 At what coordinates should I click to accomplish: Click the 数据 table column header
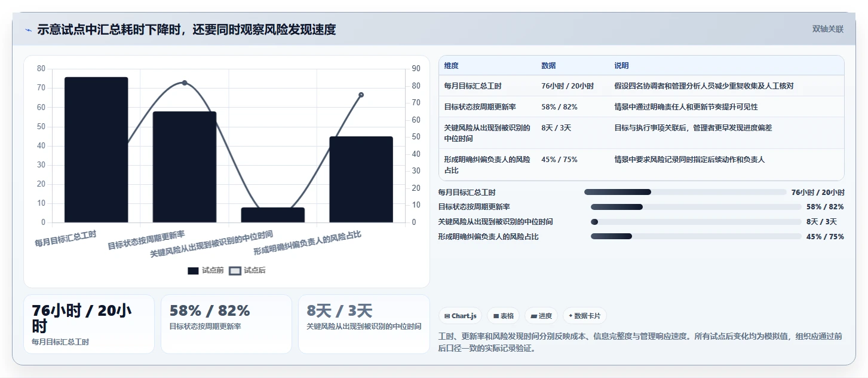click(548, 66)
